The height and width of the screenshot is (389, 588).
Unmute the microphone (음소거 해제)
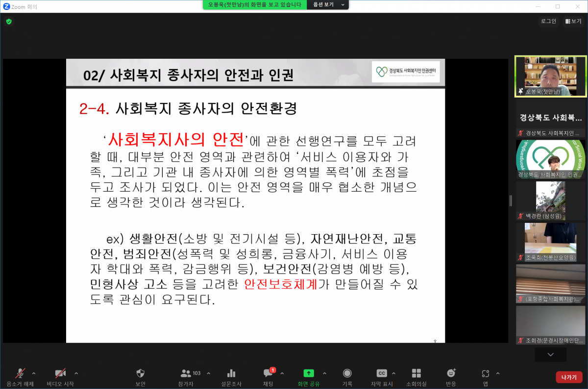pyautogui.click(x=20, y=373)
